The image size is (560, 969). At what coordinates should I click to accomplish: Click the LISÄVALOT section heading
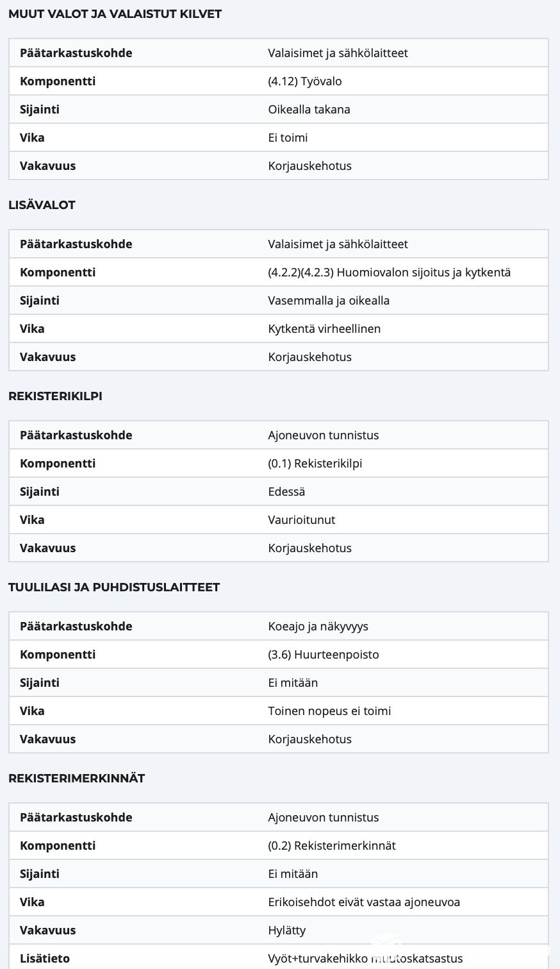(x=42, y=205)
